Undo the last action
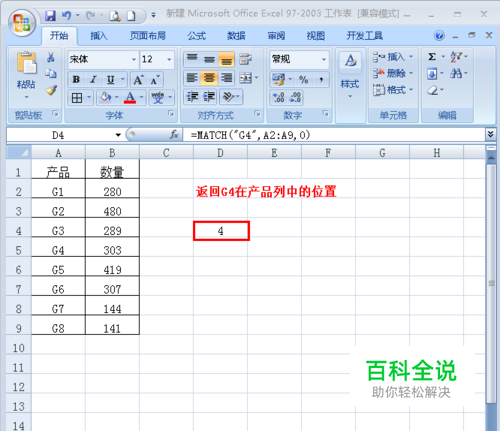Image resolution: width=500 pixels, height=431 pixels. 66,15
